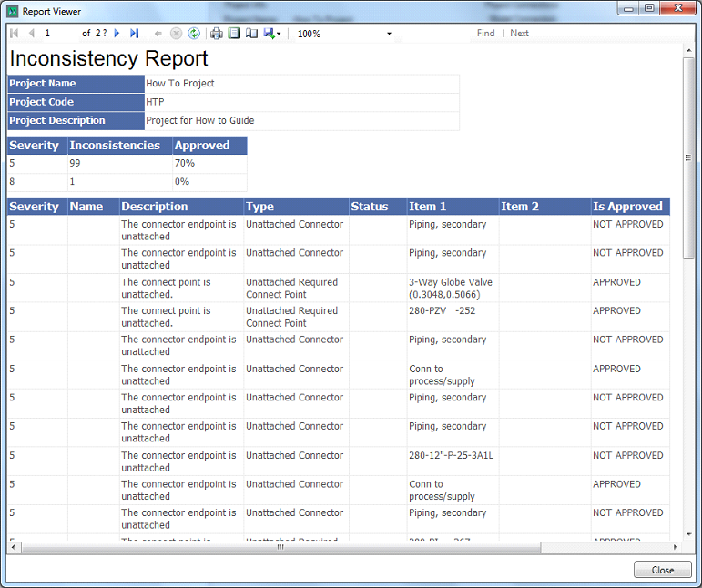Click the vertical scrollbar down arrow
The image size is (702, 588).
(689, 534)
